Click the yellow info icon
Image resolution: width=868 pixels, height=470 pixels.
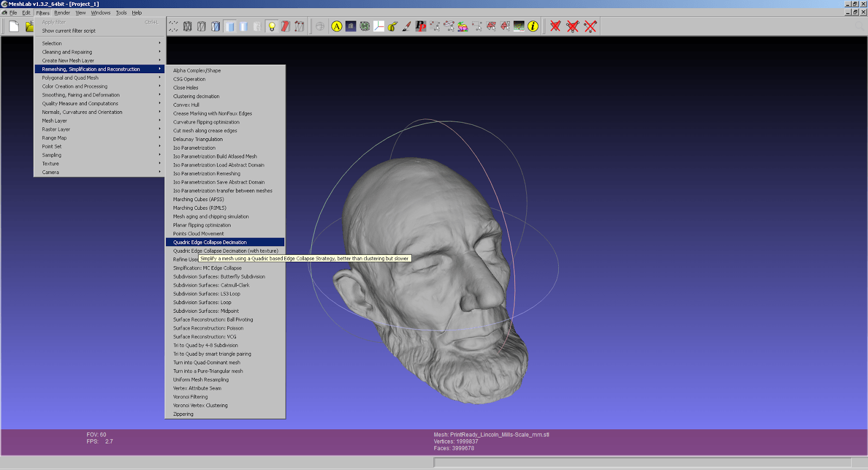(x=533, y=26)
